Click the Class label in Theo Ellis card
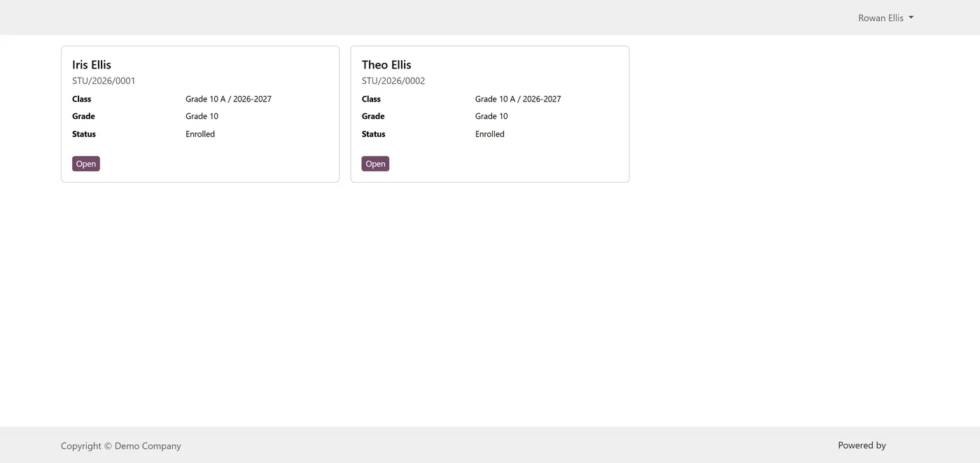Viewport: 980px width, 463px height. click(x=371, y=99)
